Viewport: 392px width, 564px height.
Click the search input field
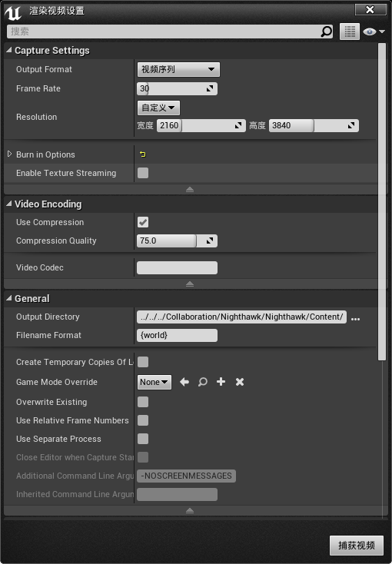[x=164, y=32]
